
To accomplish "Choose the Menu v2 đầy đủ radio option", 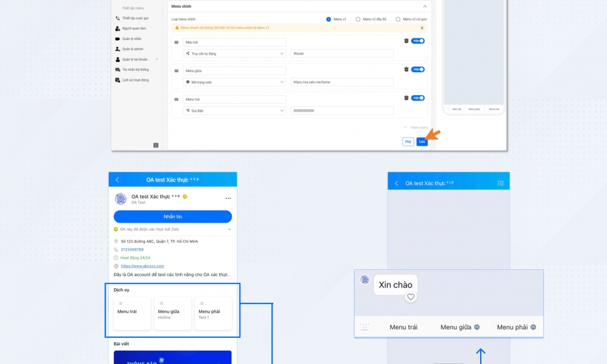I will [x=358, y=19].
